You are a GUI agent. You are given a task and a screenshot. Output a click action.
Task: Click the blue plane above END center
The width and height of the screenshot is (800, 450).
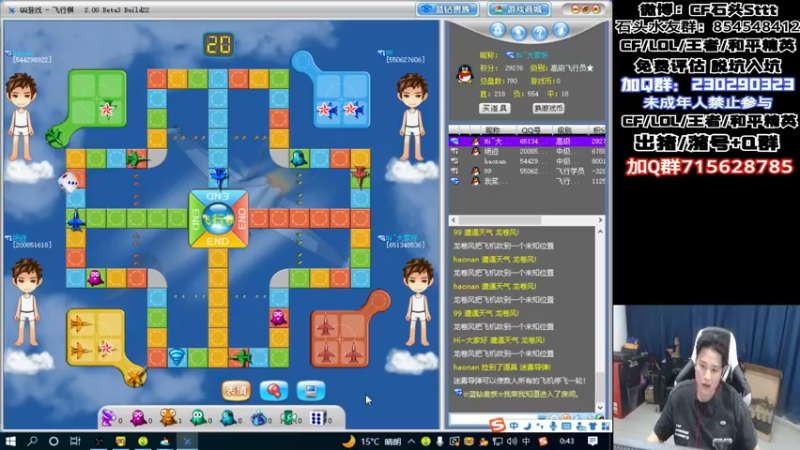click(x=219, y=177)
